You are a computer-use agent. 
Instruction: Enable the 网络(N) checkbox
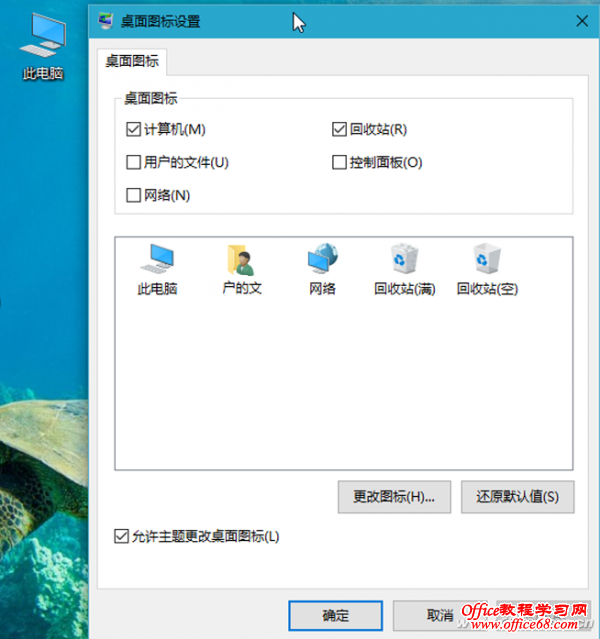point(133,195)
